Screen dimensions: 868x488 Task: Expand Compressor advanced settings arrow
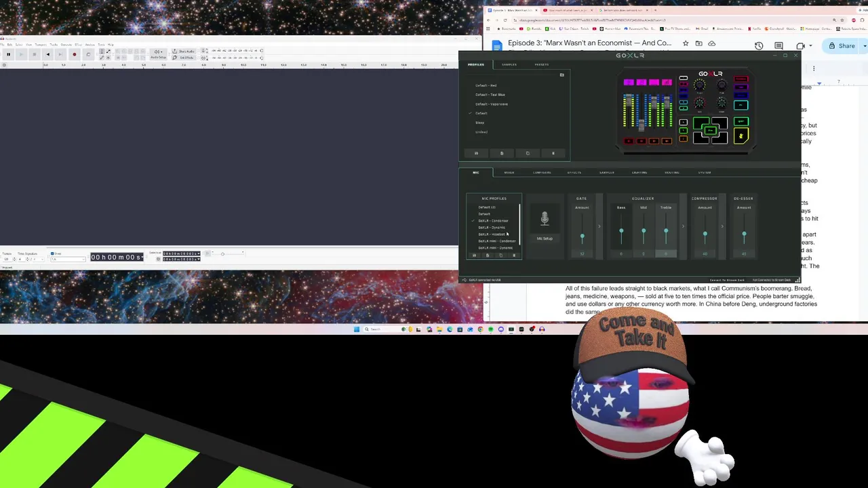coord(722,226)
